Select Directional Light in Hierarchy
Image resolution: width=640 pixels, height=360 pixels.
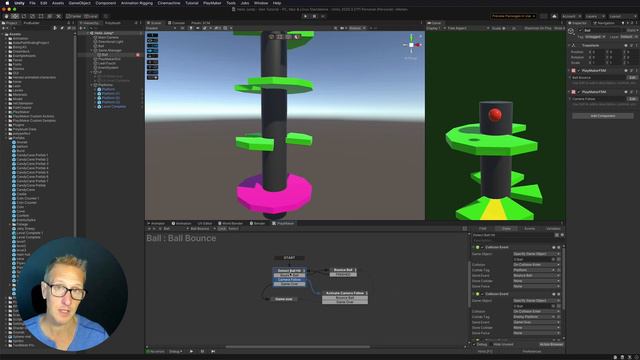point(110,42)
